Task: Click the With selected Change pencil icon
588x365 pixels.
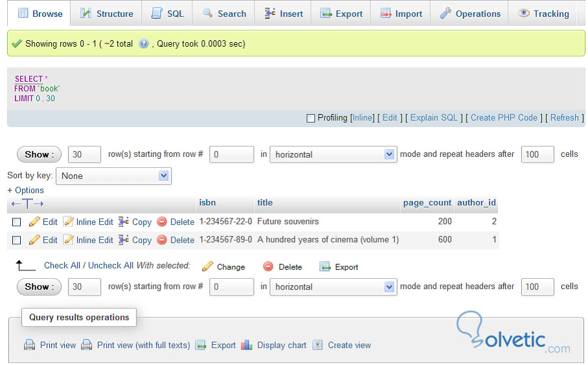Action: pyautogui.click(x=207, y=266)
